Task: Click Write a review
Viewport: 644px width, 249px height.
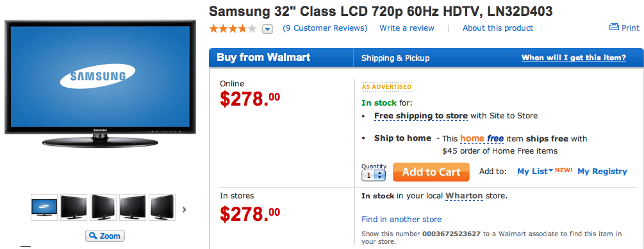Action: [407, 28]
